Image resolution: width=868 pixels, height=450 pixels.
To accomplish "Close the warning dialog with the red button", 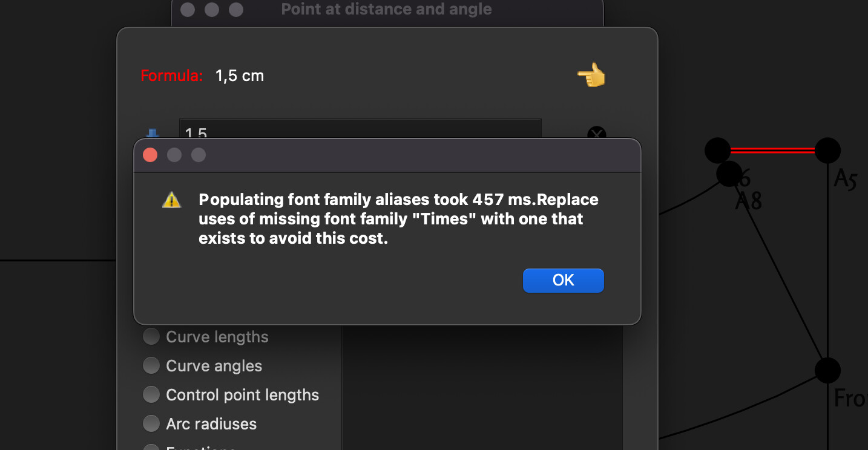I will coord(150,155).
